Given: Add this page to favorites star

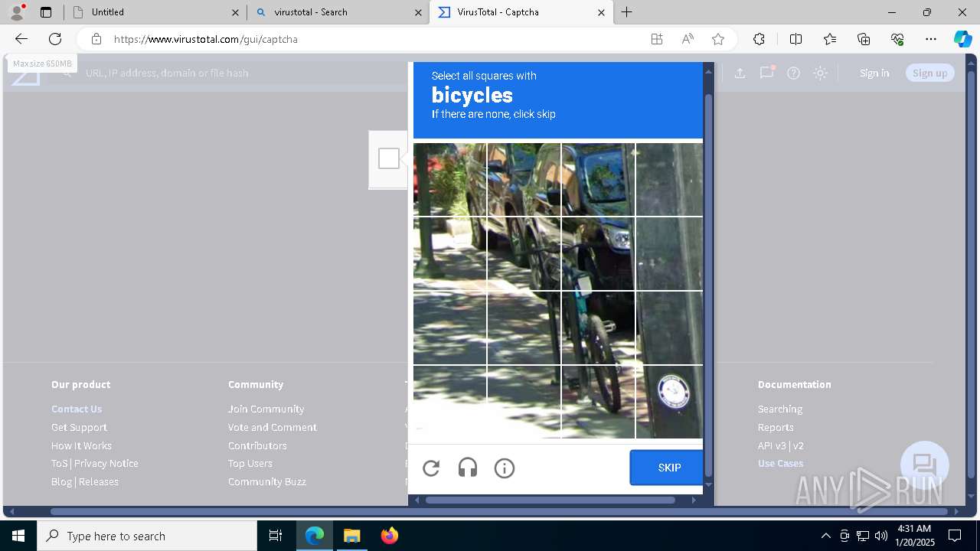Looking at the screenshot, I should (718, 39).
